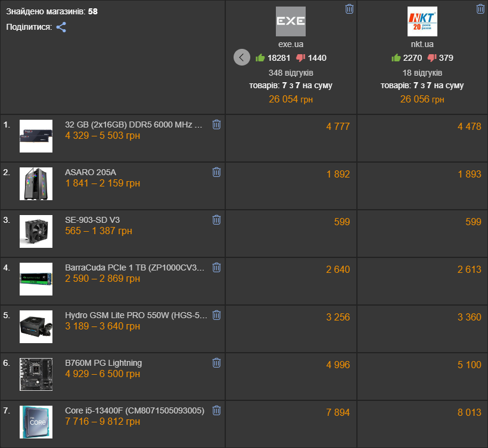
Task: Delete the SE-903-SD V3 cooler item
Action: click(x=216, y=220)
